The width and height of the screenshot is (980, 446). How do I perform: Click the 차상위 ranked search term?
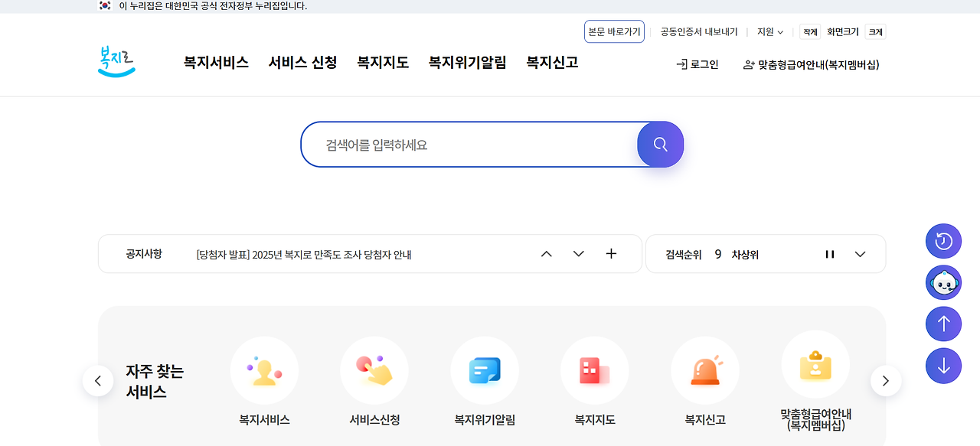point(745,255)
